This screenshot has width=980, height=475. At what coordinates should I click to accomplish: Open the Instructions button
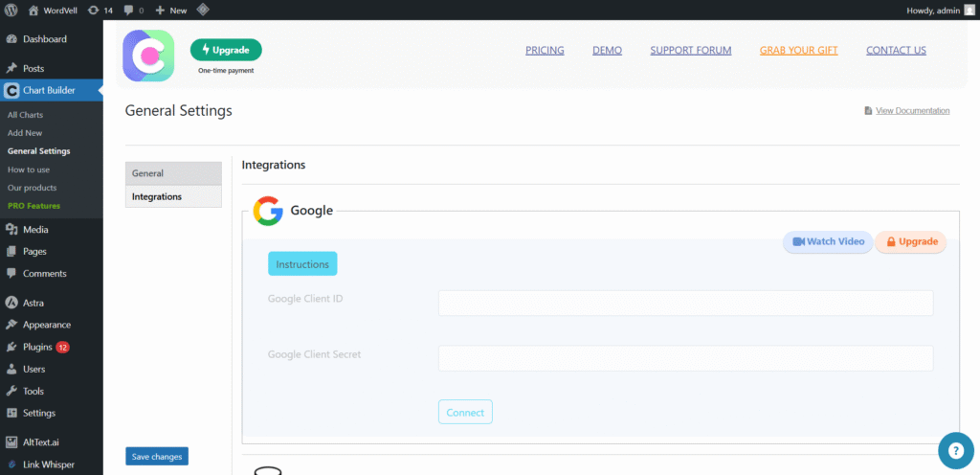(x=302, y=263)
